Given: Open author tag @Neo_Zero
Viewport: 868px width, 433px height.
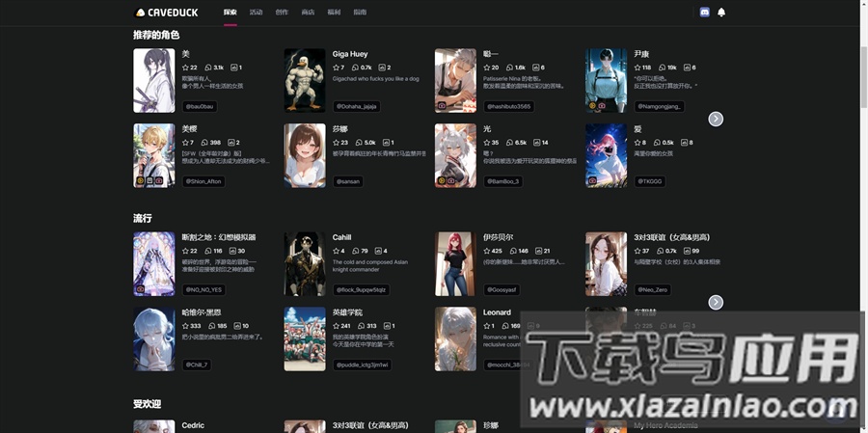Looking at the screenshot, I should [x=653, y=290].
